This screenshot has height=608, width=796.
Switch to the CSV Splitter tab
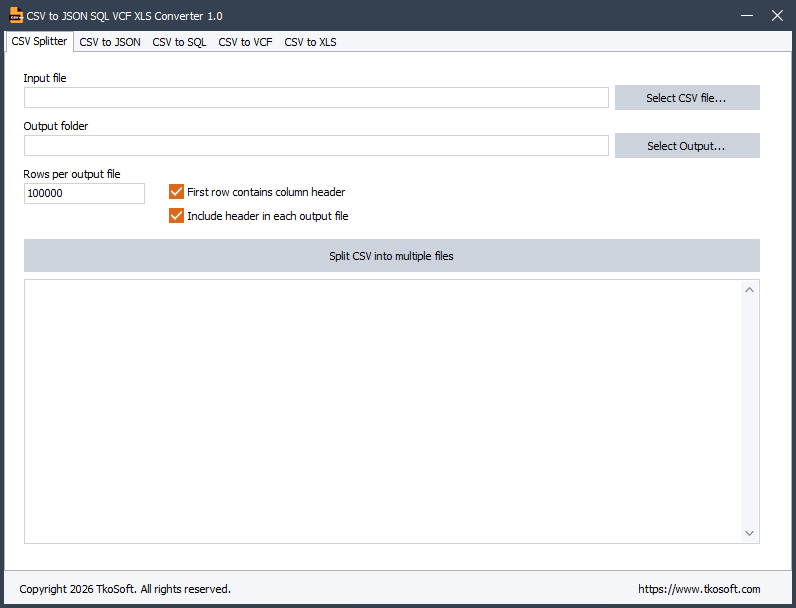(x=39, y=41)
